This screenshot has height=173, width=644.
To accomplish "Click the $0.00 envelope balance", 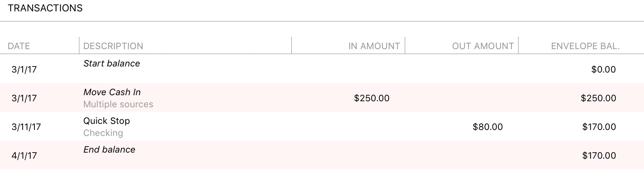I will (x=603, y=70).
